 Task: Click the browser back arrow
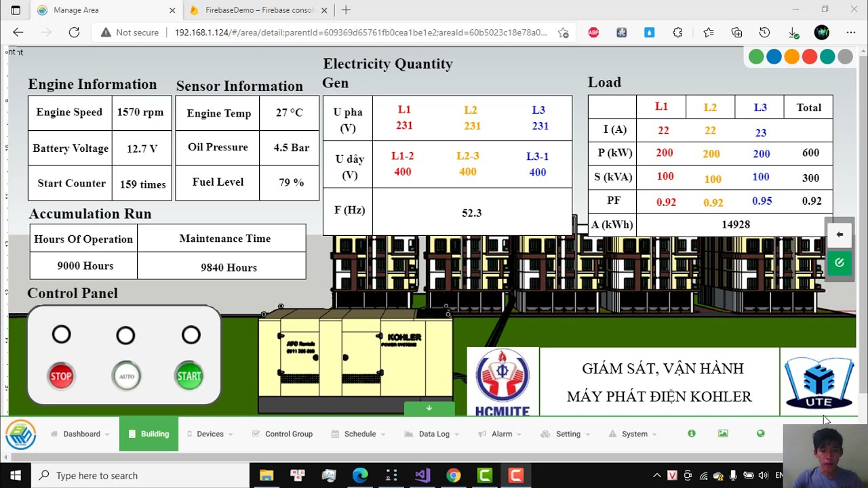pyautogui.click(x=18, y=33)
